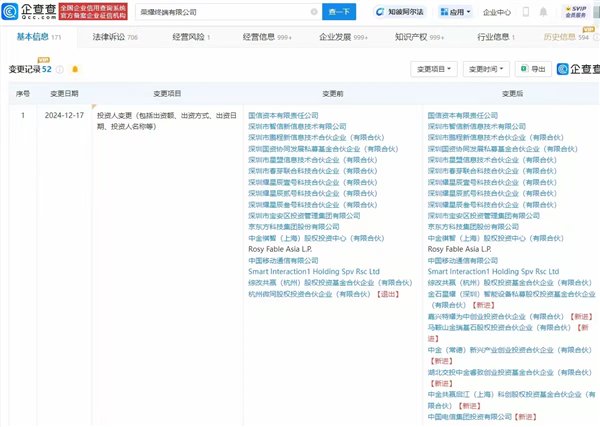Expand the 变更时间 filter dropdown
The image size is (600, 427).
point(486,69)
